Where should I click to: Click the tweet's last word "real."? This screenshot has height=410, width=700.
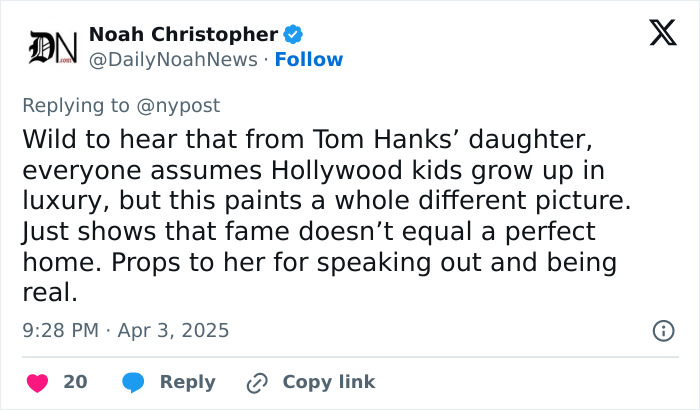(48, 295)
